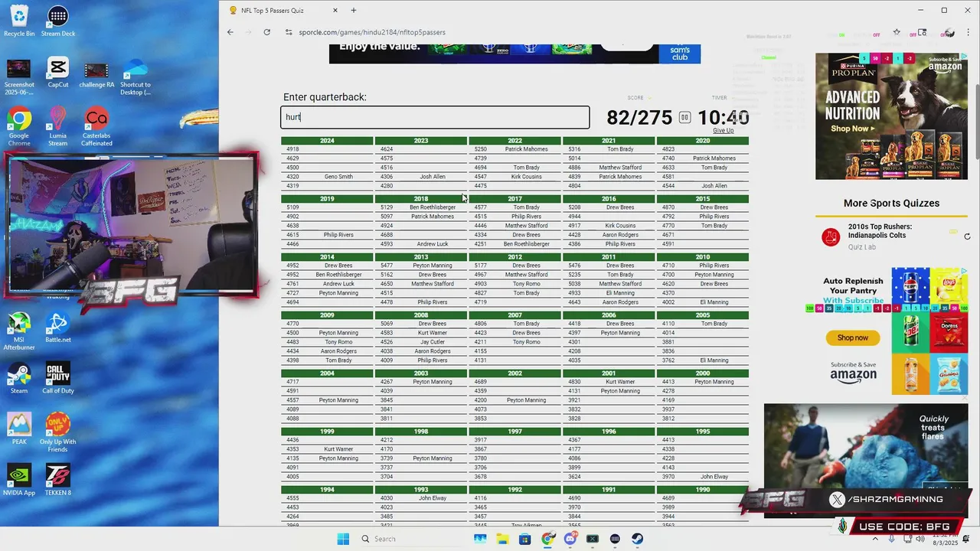Image resolution: width=980 pixels, height=551 pixels.
Task: Reload the Sporcle page
Action: tap(266, 32)
